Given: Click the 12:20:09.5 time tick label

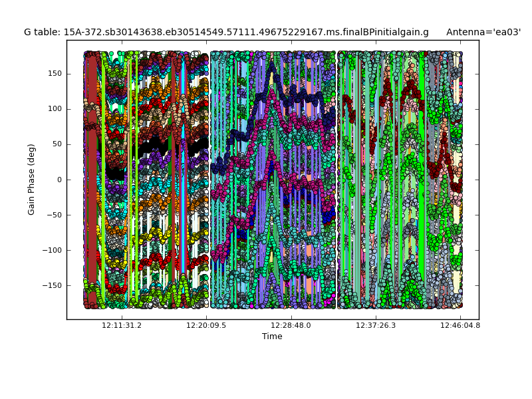Looking at the screenshot, I should tap(206, 326).
